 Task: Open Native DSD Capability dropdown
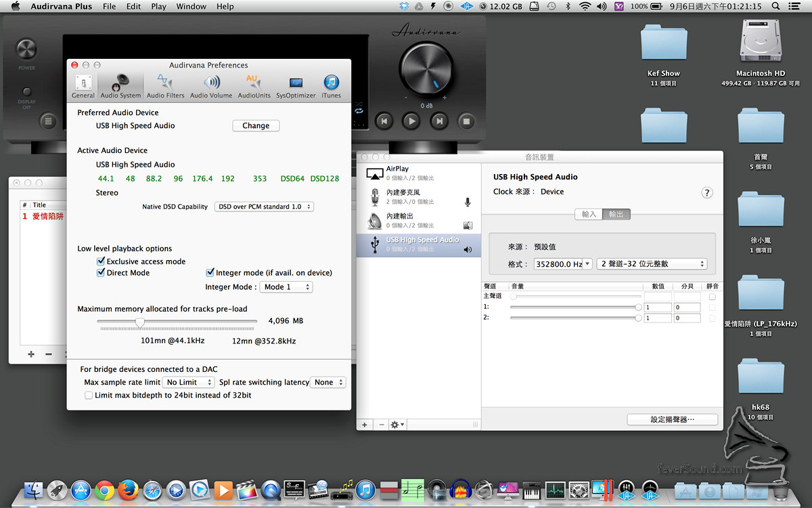[x=264, y=207]
